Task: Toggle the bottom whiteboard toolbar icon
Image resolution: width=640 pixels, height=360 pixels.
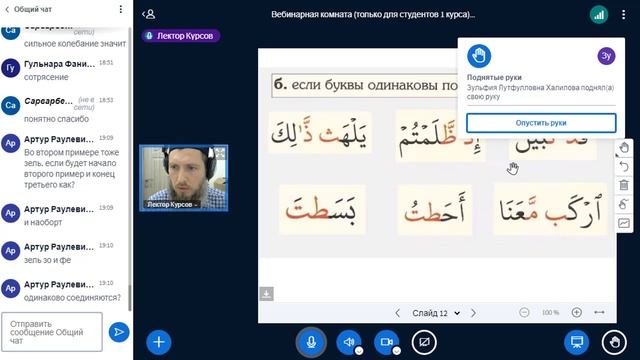Action: pyautogui.click(x=624, y=223)
